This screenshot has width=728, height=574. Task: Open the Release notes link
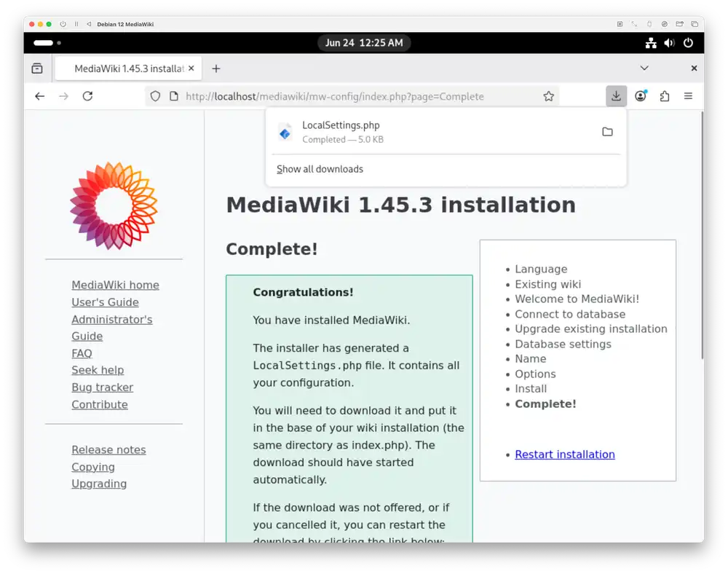pyautogui.click(x=108, y=449)
